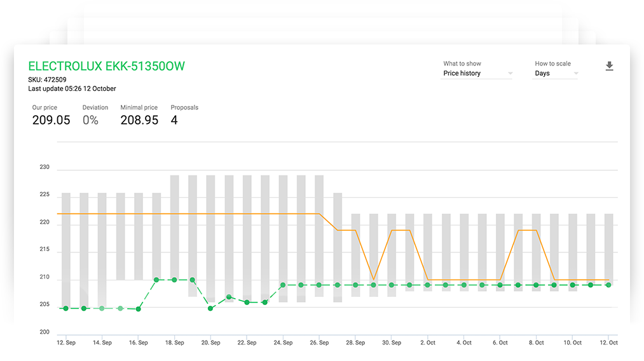Image resolution: width=644 pixels, height=361 pixels.
Task: Click the 12. Oct x-axis label
Action: tap(608, 343)
